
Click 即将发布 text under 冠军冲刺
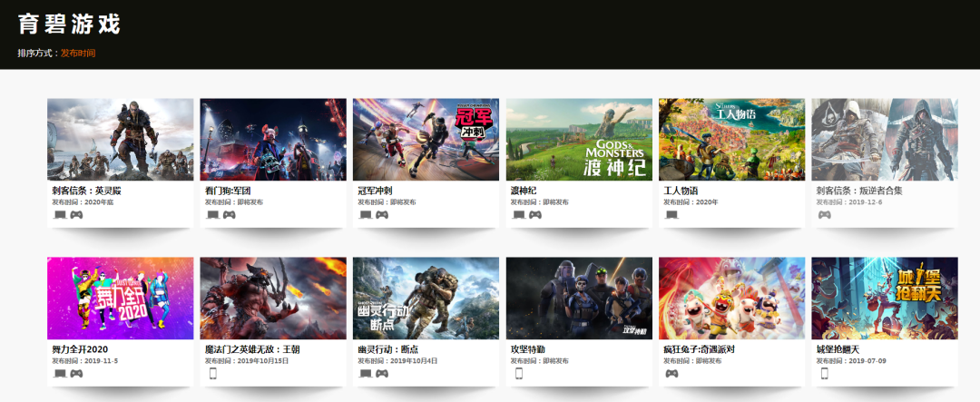coord(403,202)
